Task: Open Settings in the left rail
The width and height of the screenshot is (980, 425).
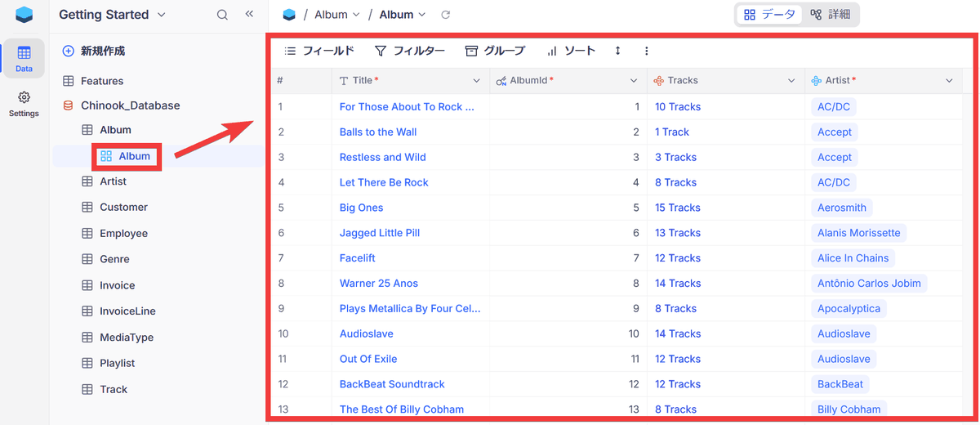Action: pos(24,104)
